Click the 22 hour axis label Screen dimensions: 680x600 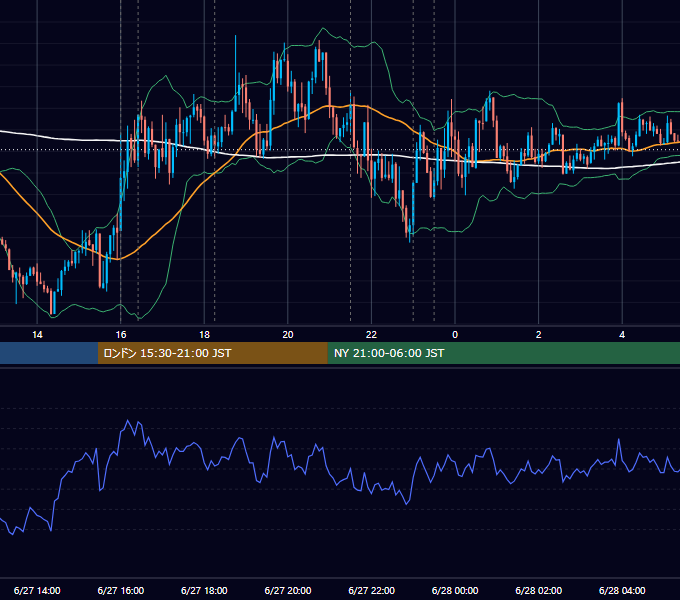pyautogui.click(x=371, y=335)
